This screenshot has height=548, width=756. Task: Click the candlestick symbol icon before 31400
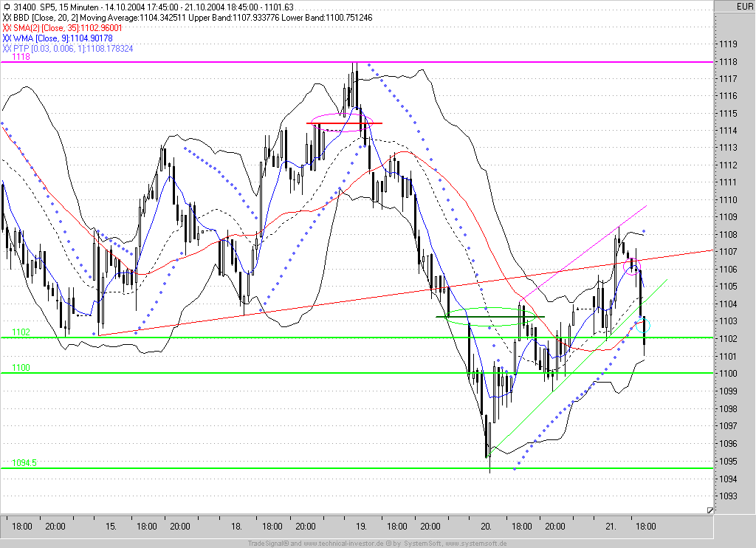point(7,7)
